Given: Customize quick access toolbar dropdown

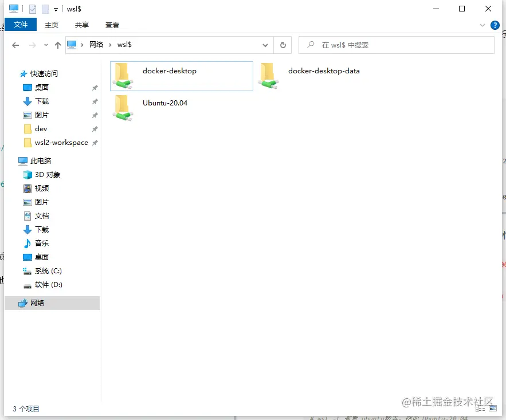Looking at the screenshot, I should (56, 10).
